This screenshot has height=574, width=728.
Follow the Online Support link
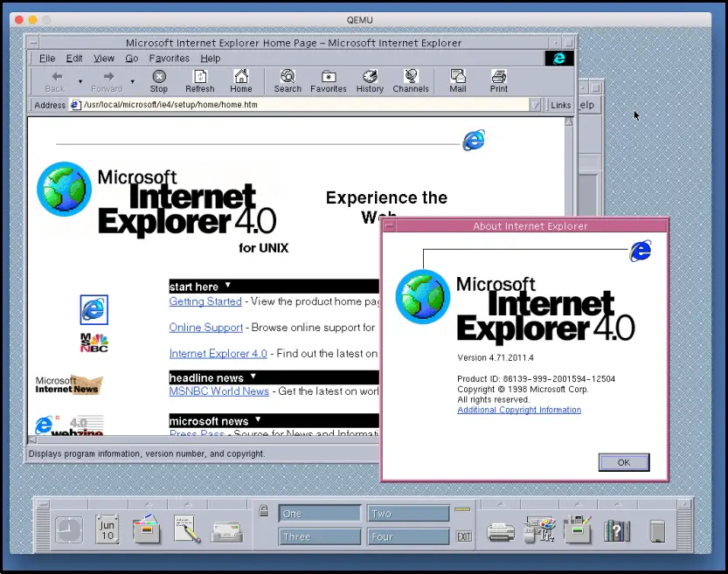click(x=205, y=328)
